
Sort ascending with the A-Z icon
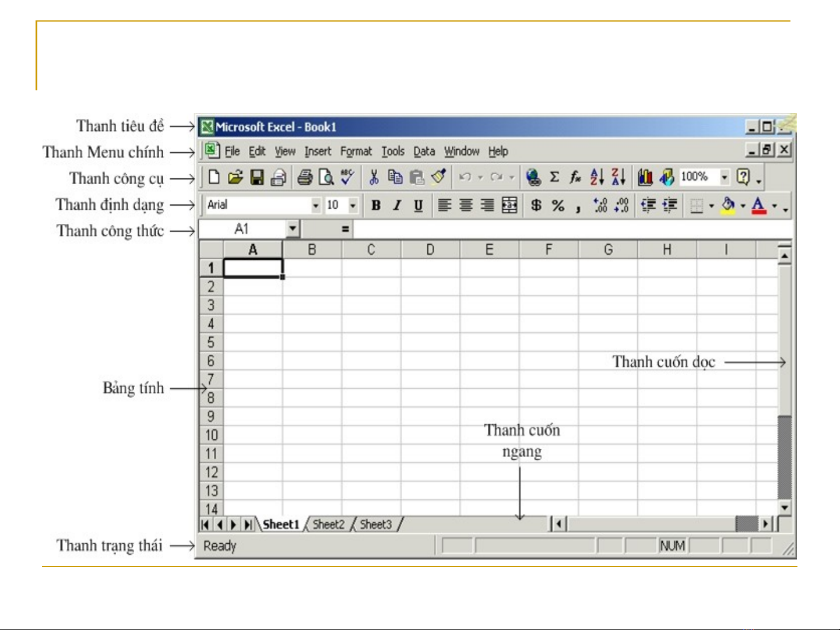[597, 177]
